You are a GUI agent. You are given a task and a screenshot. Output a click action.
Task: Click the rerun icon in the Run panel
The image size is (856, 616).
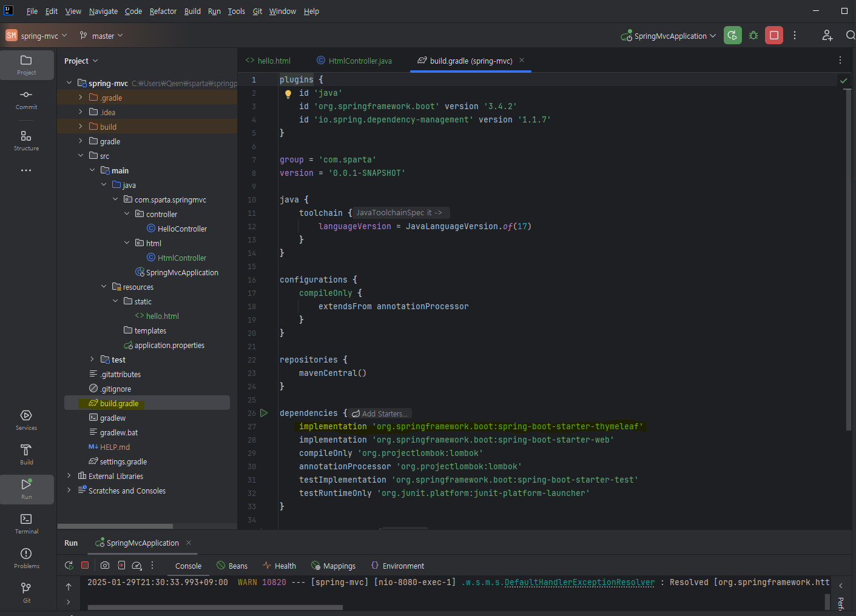pos(69,565)
